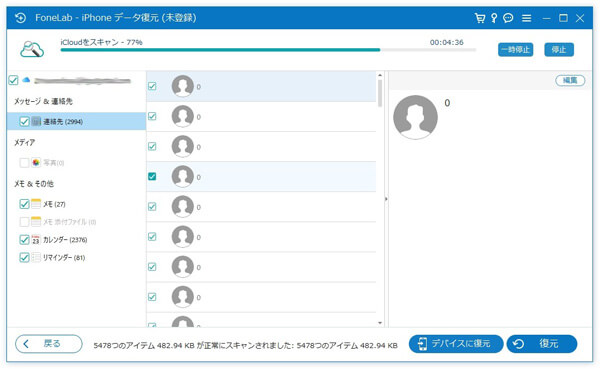This screenshot has height=369, width=600.
Task: Click the scrollbar down arrow
Action: pos(380,323)
